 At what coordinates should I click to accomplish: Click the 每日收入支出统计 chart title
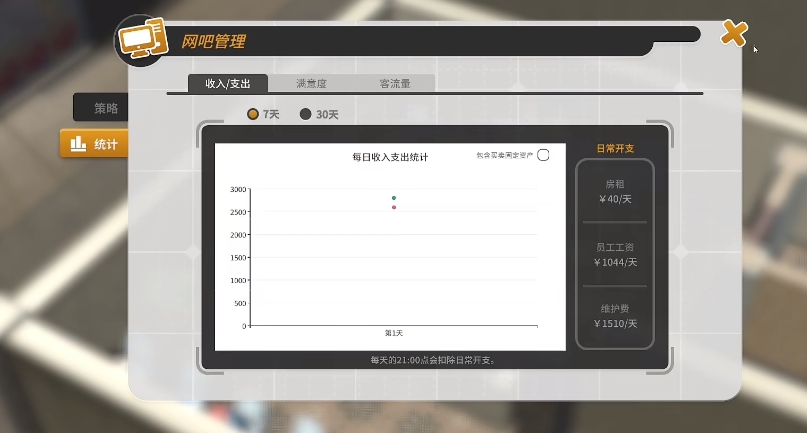[390, 157]
